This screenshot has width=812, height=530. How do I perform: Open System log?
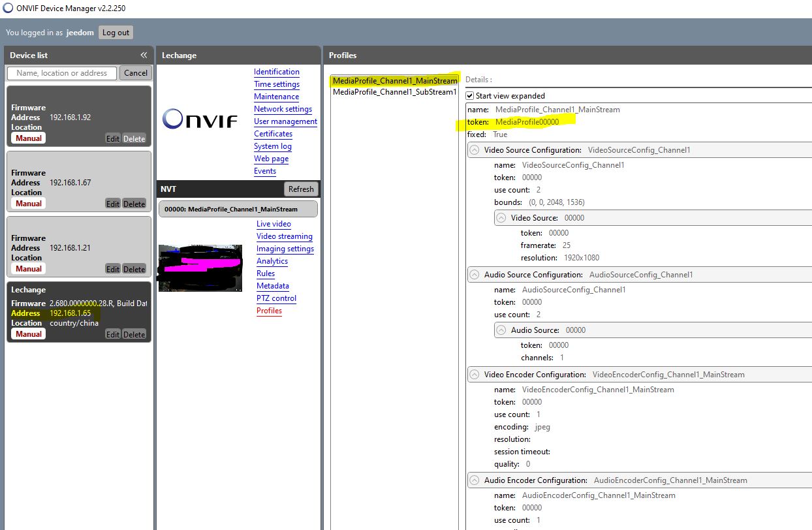point(273,146)
